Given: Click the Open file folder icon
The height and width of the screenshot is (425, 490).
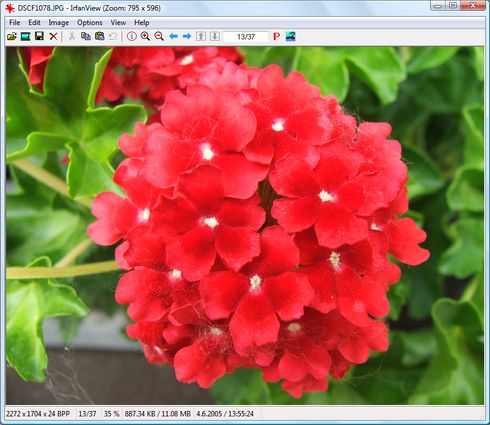Looking at the screenshot, I should 12,36.
